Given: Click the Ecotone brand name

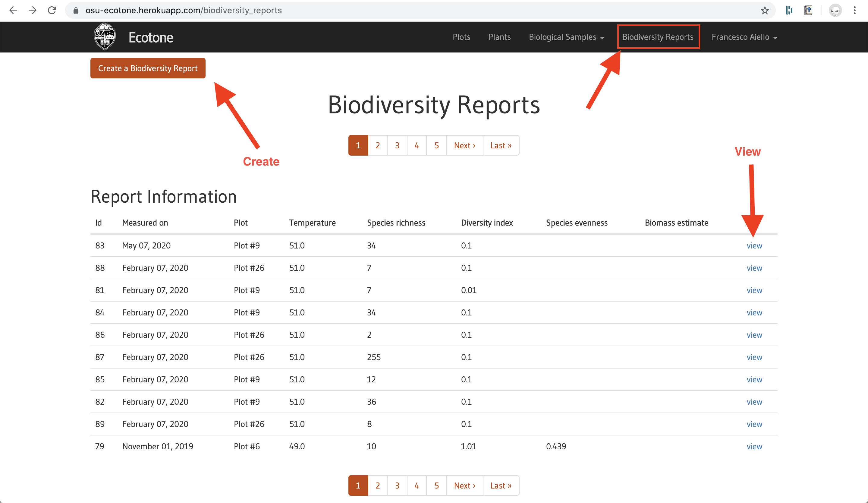Looking at the screenshot, I should click(x=151, y=37).
